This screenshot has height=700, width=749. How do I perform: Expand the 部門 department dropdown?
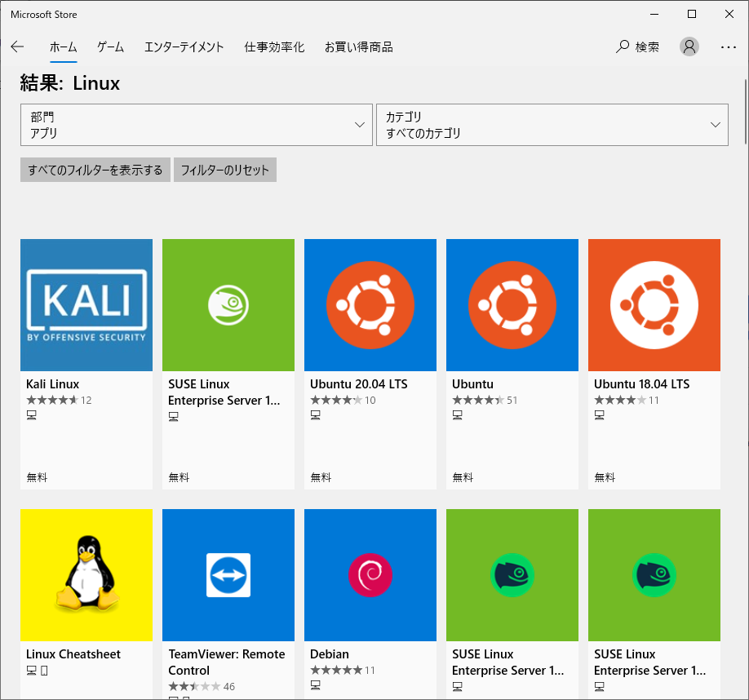[x=197, y=125]
